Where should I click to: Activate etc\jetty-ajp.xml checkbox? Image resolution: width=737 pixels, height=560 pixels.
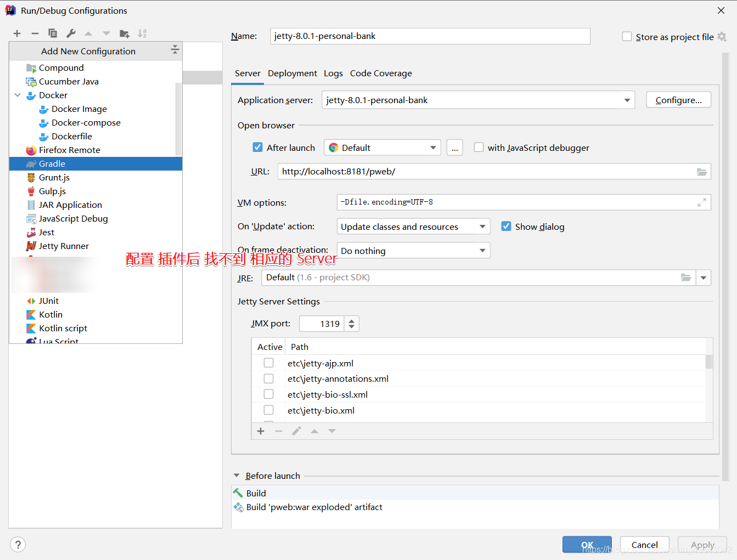click(x=268, y=363)
